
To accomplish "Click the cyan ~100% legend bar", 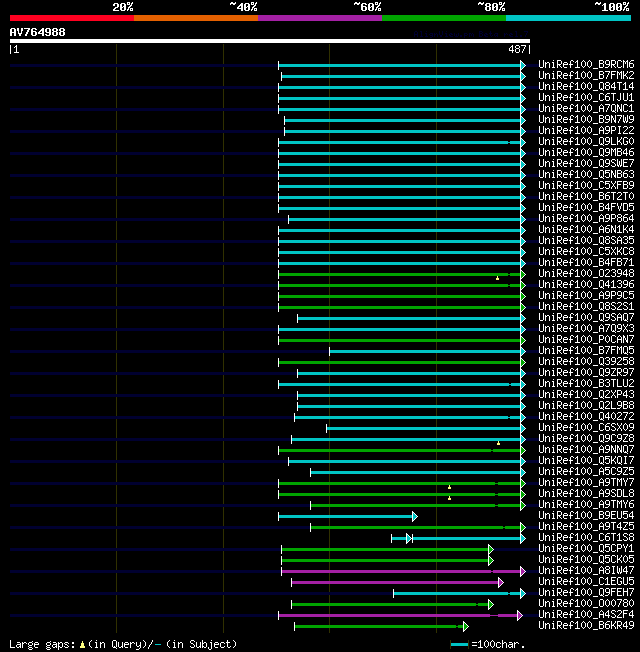I will click(568, 18).
